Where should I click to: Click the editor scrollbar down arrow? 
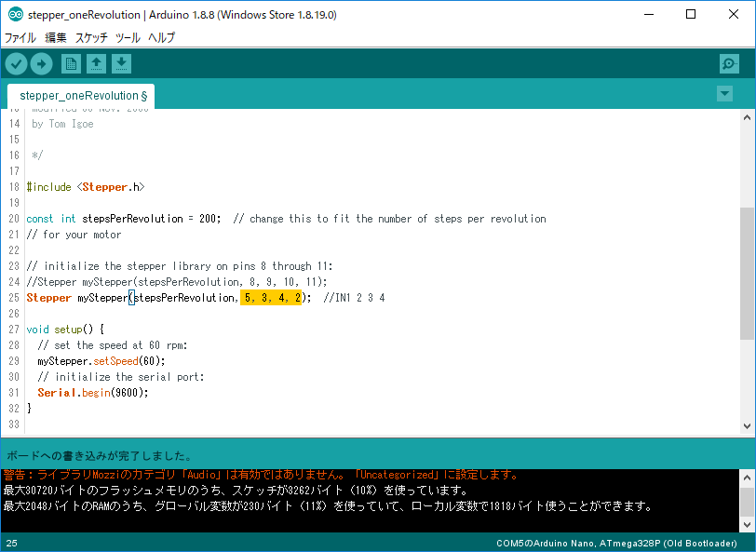pyautogui.click(x=748, y=426)
